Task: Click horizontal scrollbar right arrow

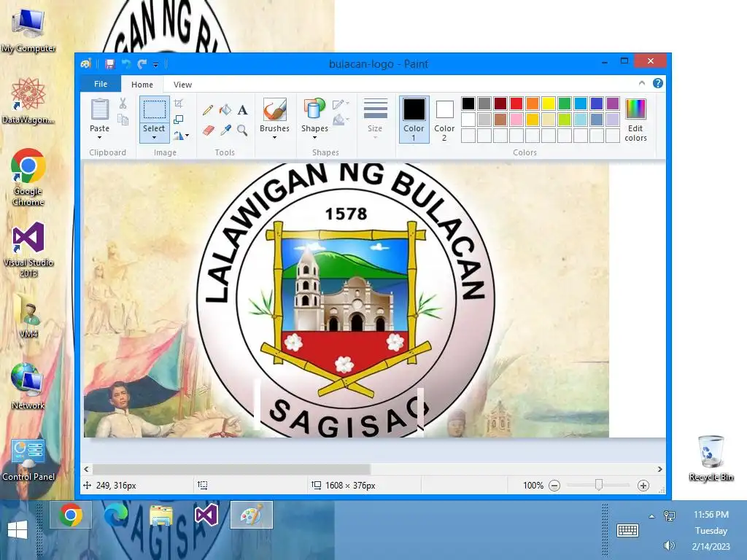Action: tap(659, 469)
